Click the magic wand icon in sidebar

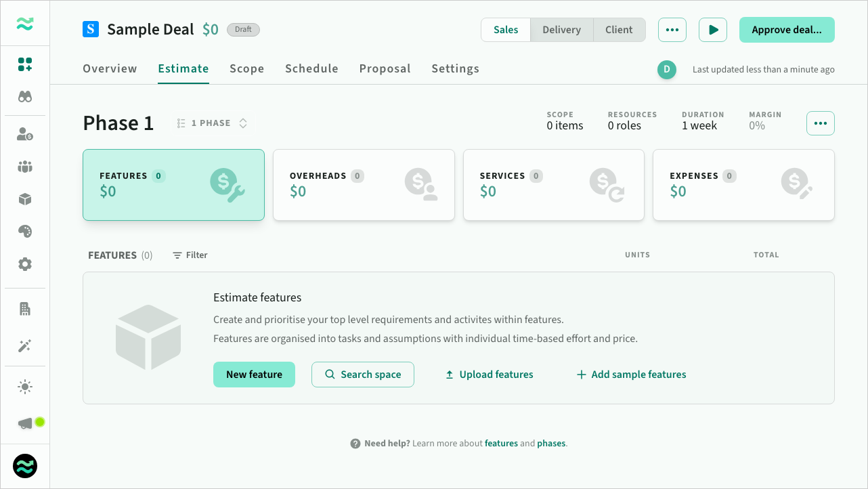click(x=25, y=346)
